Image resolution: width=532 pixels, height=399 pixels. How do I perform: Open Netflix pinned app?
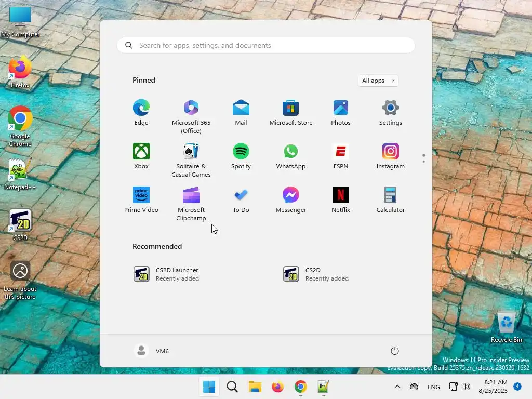(341, 200)
